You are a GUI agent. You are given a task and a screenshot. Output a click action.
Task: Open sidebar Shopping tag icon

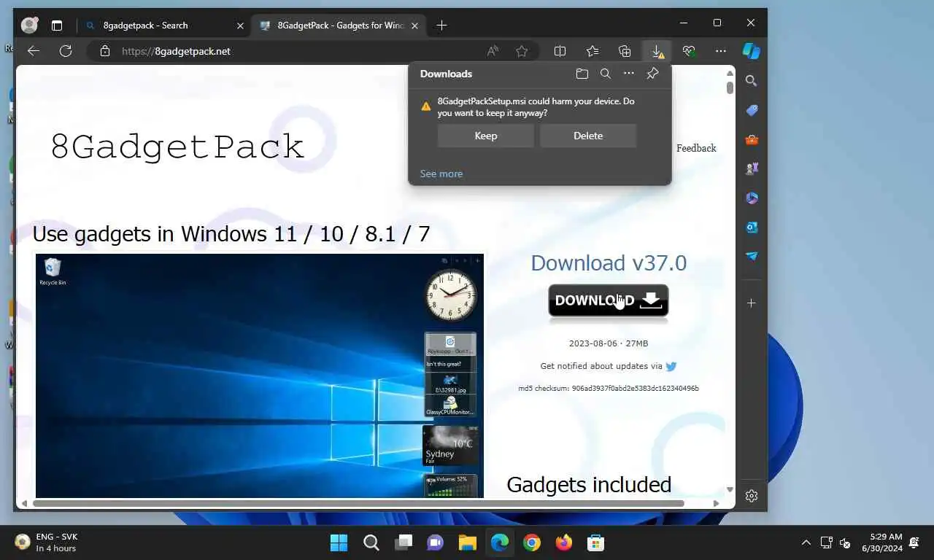(752, 110)
